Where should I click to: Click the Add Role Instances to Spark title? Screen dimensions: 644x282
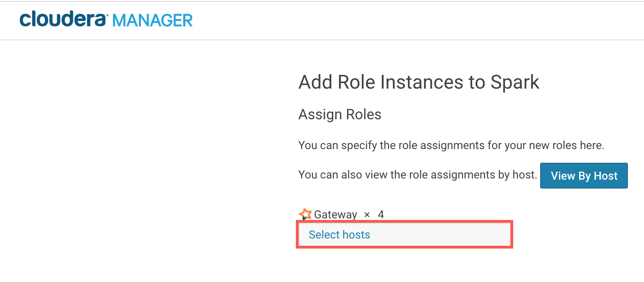click(419, 82)
